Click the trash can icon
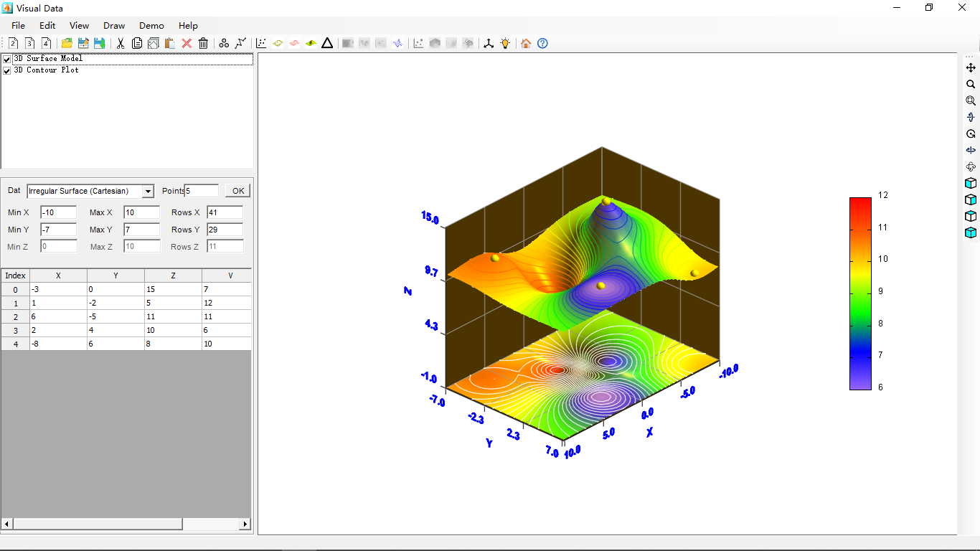This screenshot has width=980, height=551. click(x=203, y=44)
